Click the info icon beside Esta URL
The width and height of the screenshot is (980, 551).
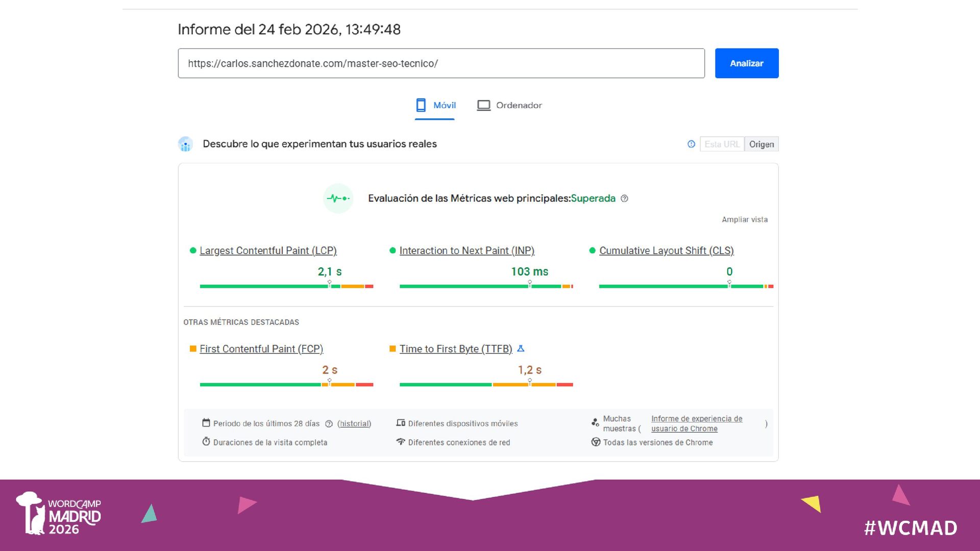click(x=691, y=144)
